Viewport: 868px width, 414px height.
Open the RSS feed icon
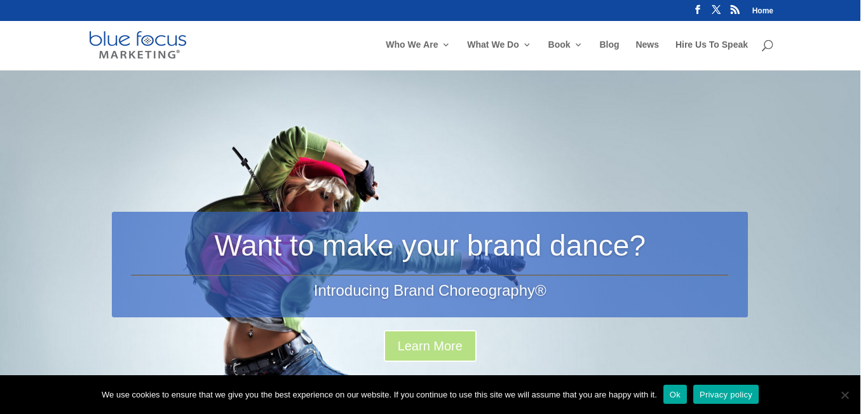coord(735,10)
